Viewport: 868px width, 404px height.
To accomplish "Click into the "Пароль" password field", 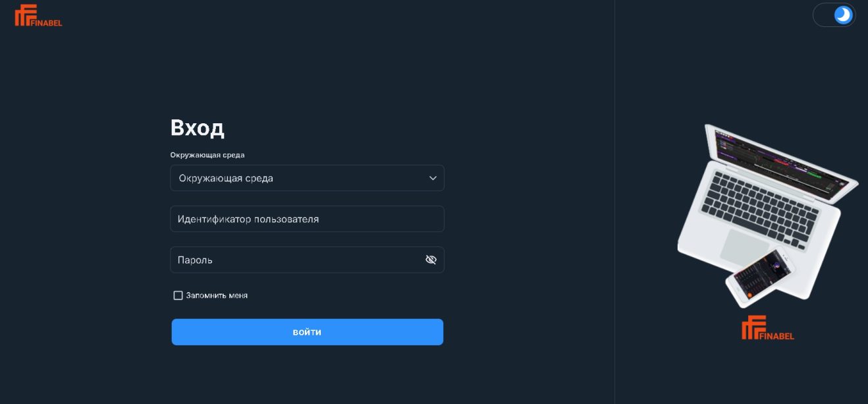I will pyautogui.click(x=296, y=260).
